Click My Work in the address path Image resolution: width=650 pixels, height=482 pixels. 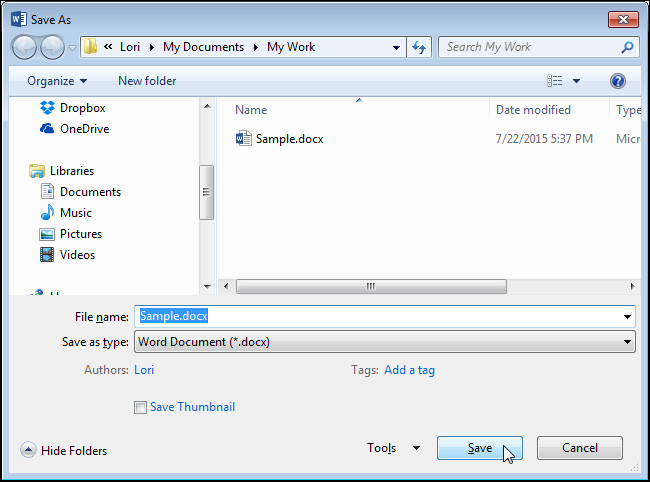point(291,47)
